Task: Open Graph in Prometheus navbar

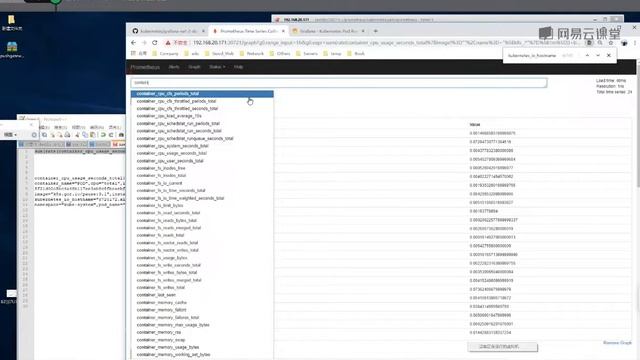Action: pyautogui.click(x=194, y=67)
